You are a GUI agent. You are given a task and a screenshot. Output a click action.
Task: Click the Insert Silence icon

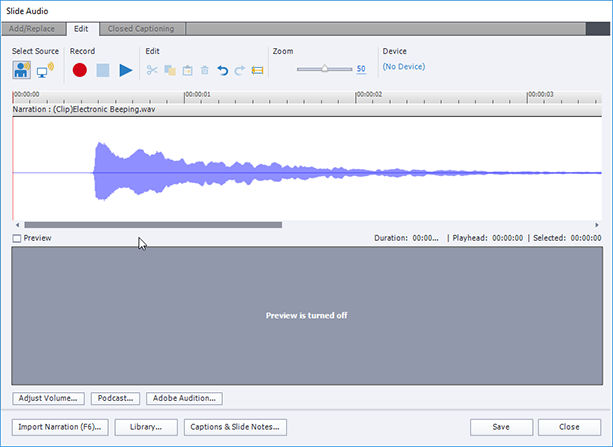(x=257, y=70)
